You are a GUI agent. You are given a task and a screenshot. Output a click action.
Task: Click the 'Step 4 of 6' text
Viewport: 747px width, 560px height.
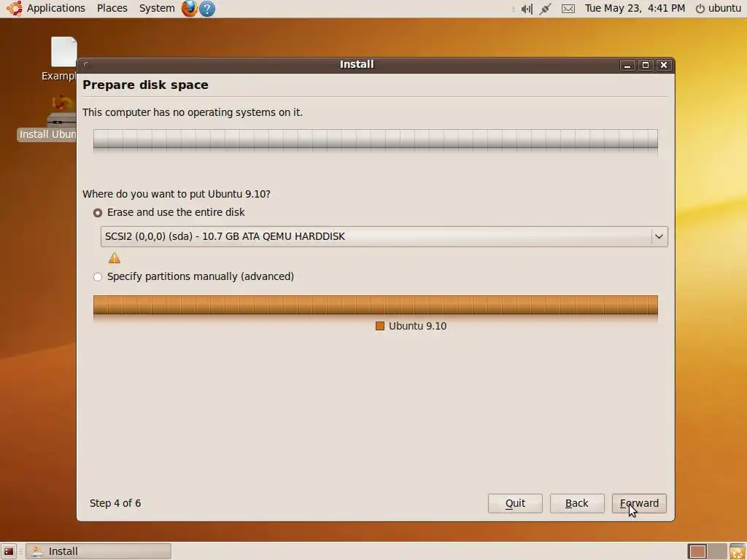pos(115,503)
